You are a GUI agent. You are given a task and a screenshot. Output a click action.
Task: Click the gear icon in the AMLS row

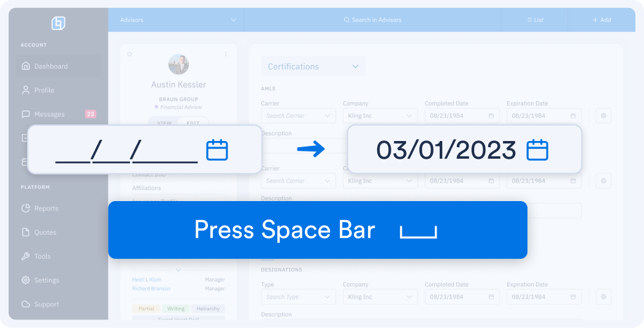click(604, 115)
